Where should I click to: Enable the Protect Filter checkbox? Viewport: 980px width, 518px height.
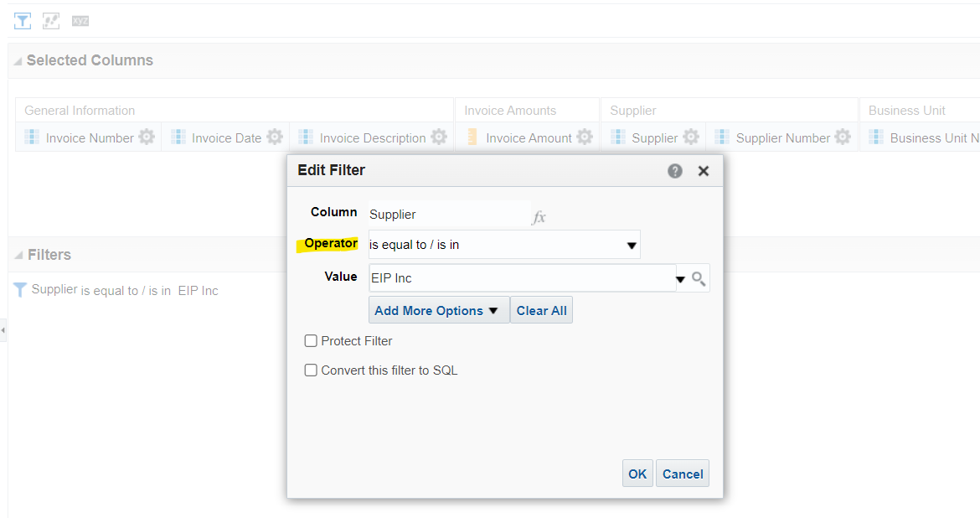click(x=311, y=341)
